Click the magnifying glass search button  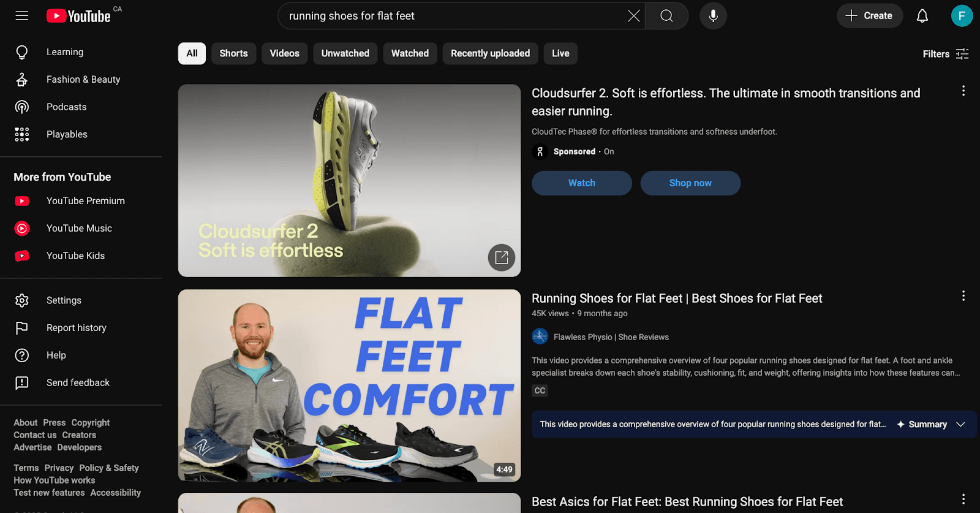pyautogui.click(x=666, y=16)
